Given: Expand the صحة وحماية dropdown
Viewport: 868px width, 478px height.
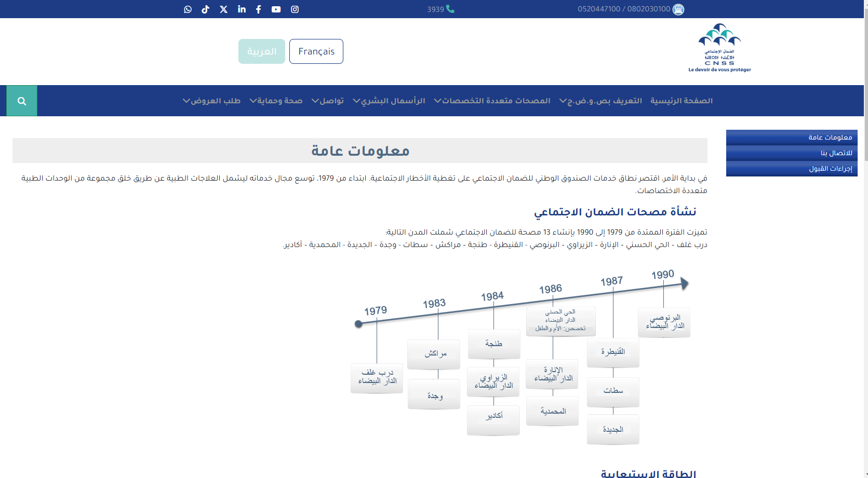Looking at the screenshot, I should (x=276, y=101).
